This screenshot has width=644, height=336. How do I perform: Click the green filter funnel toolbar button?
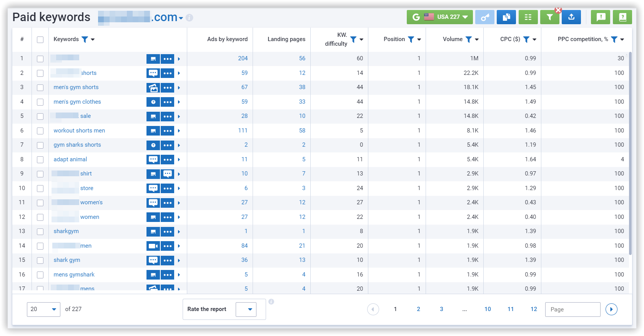(549, 17)
